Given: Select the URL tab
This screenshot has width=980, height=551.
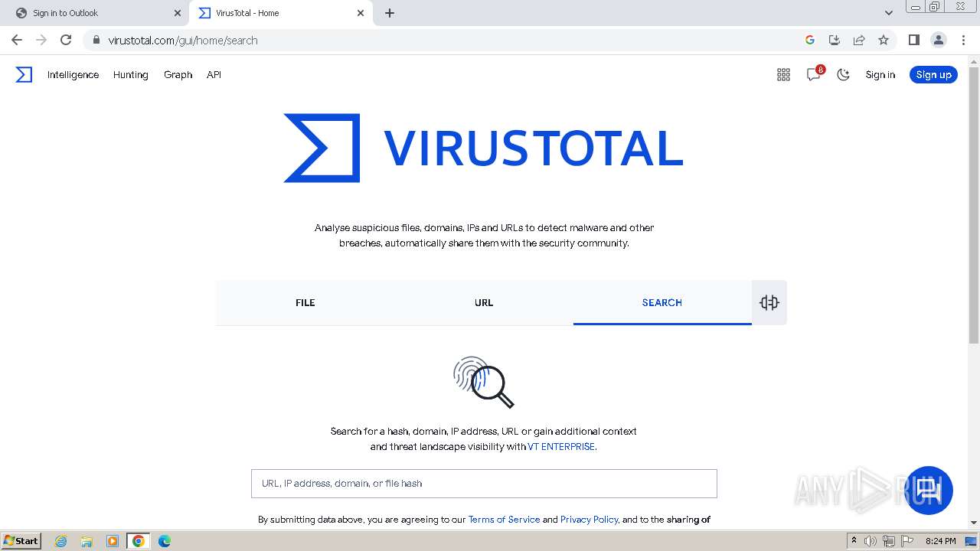Looking at the screenshot, I should 484,302.
